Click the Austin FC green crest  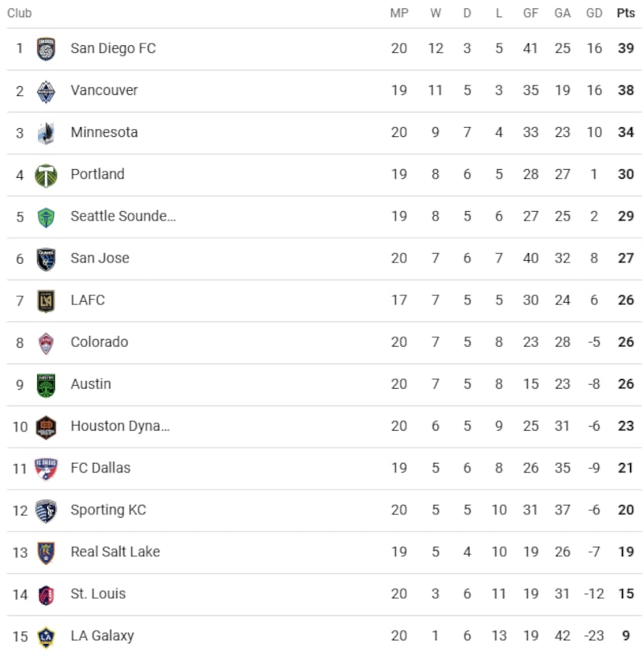46,385
